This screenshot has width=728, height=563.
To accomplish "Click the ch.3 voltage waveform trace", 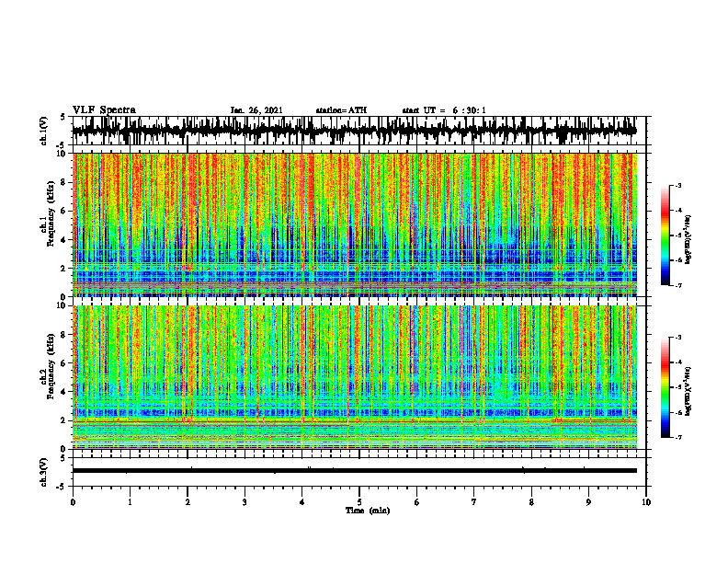I will point(354,471).
